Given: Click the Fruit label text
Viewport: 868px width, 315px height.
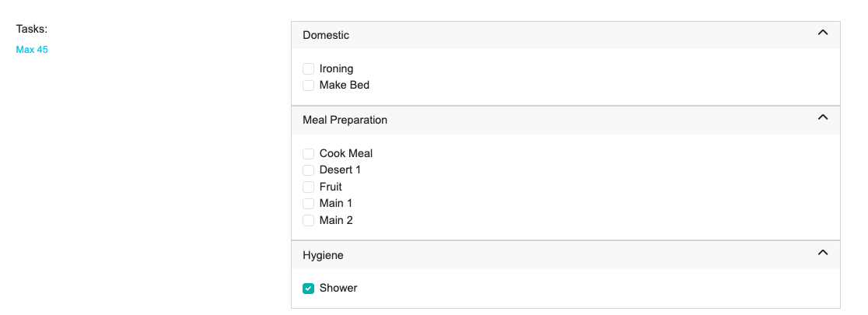Looking at the screenshot, I should pos(331,187).
